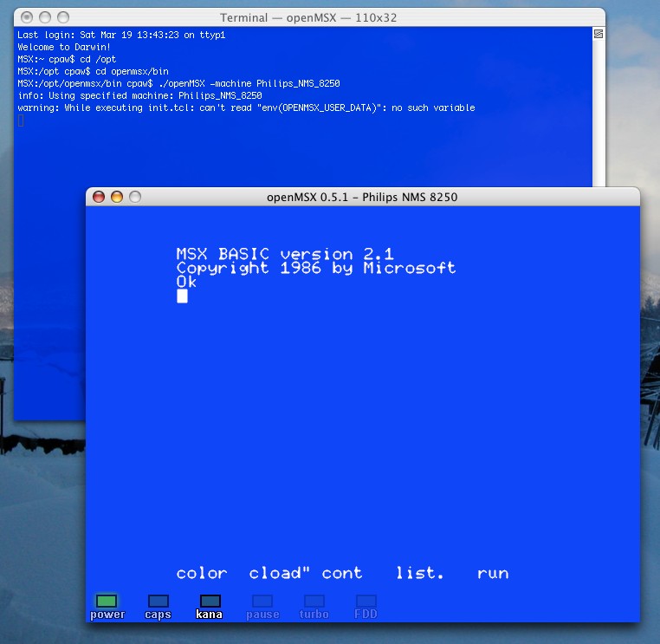Click the 'MSX BASIC version 2.1' line

285,254
